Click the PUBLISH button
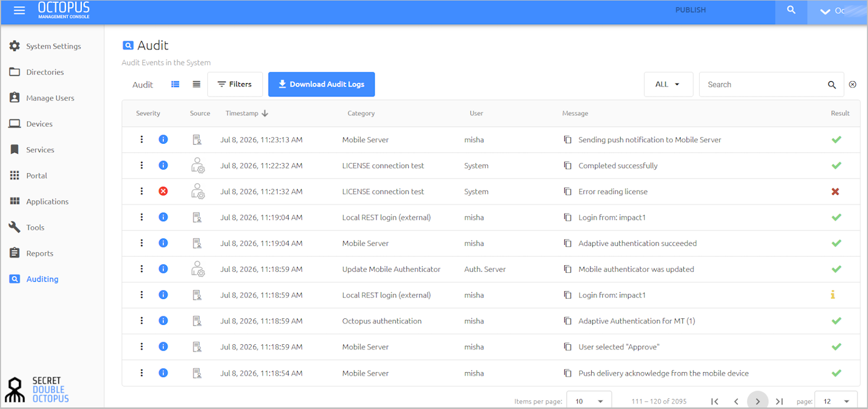The image size is (868, 409). 690,10
